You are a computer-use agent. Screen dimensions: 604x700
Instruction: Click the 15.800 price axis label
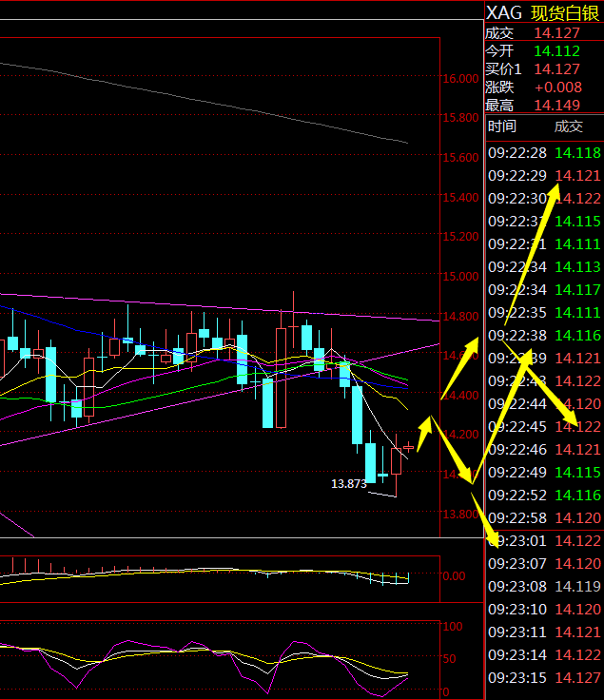pyautogui.click(x=460, y=118)
